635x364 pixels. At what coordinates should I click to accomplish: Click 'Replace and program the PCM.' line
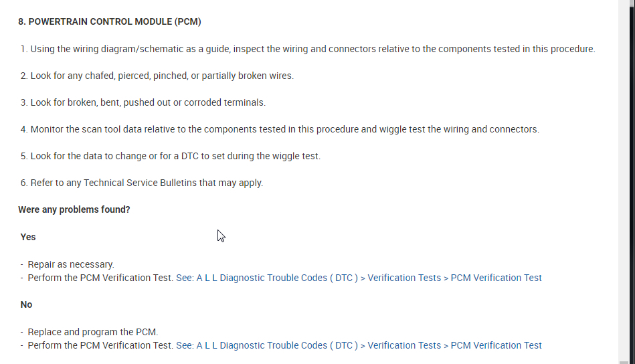[93, 332]
